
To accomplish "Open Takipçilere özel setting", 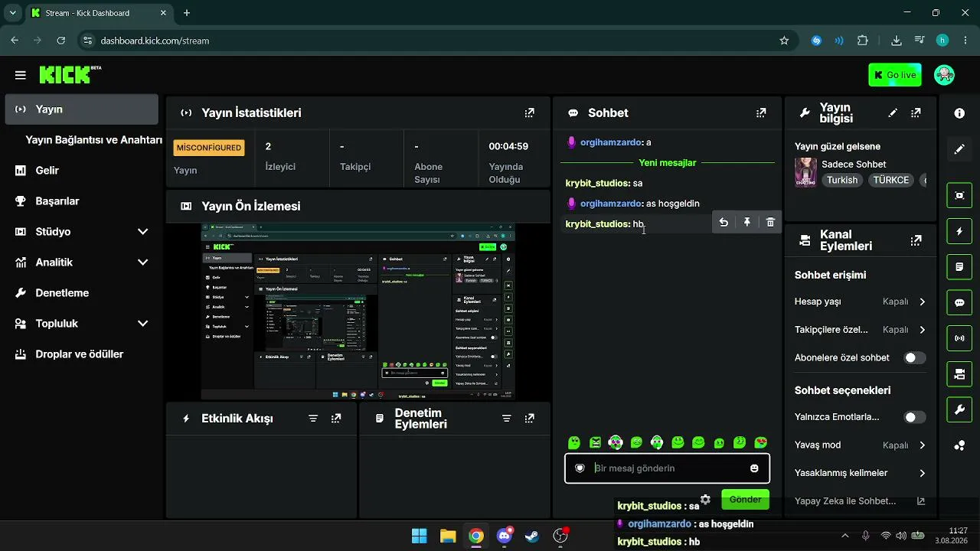I will point(861,330).
